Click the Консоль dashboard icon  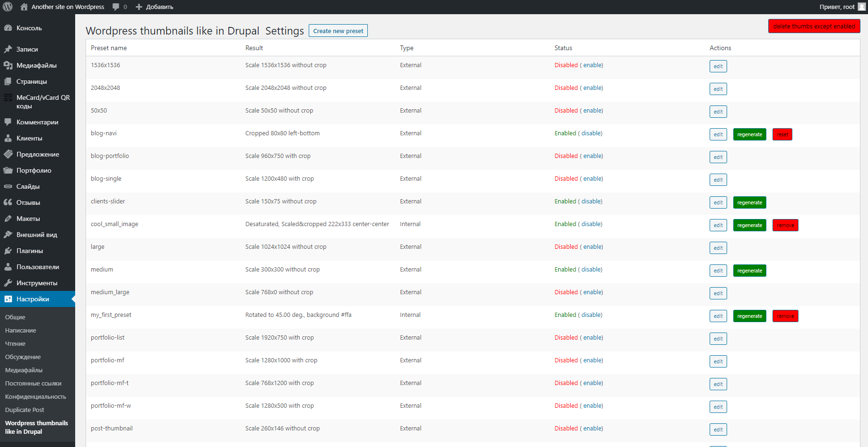point(8,28)
